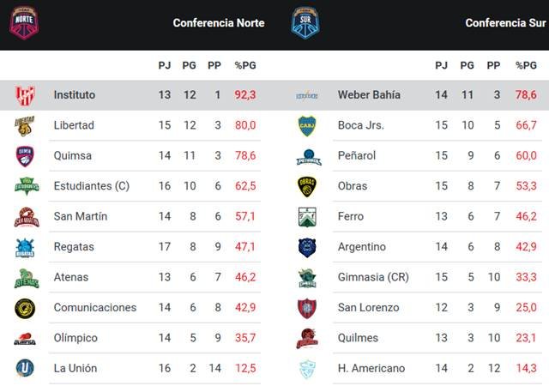Click the Instituto team logo
549x392 pixels.
[x=24, y=95]
